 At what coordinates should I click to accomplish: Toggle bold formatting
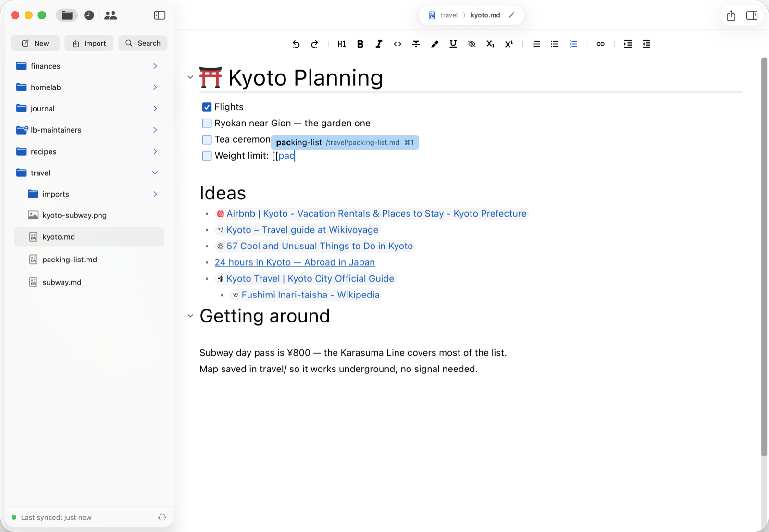pos(360,44)
